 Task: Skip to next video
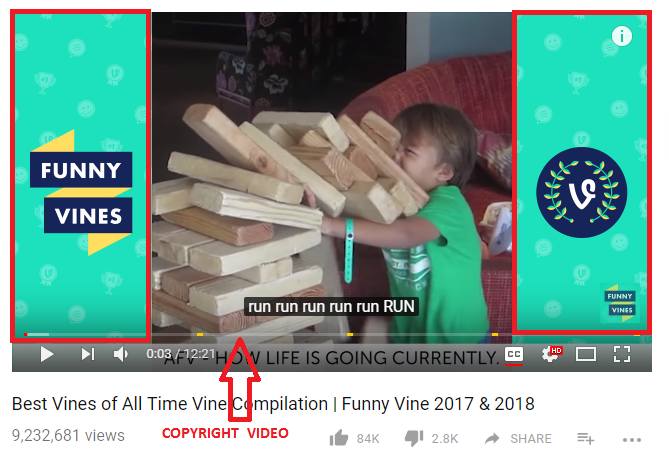[88, 354]
